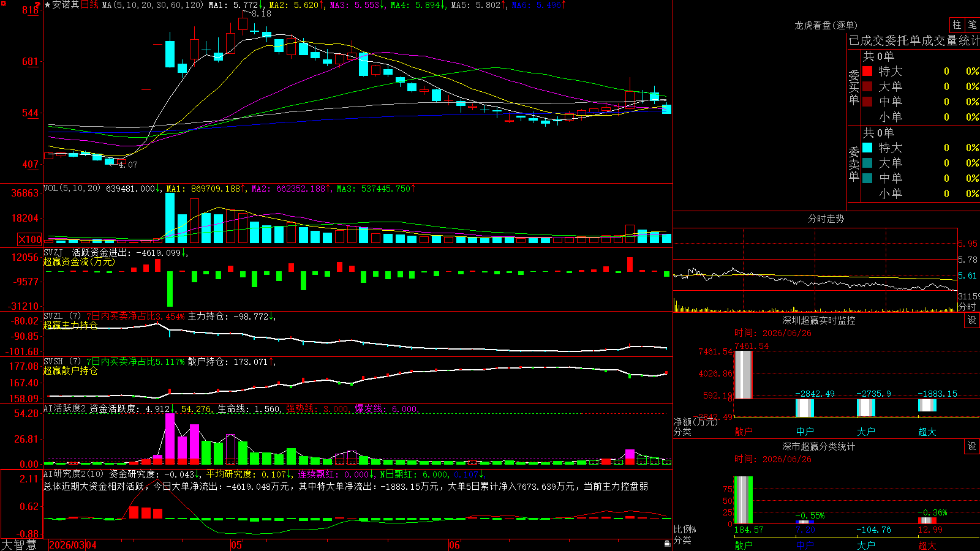This screenshot has height=551, width=980.
Task: Click the 7461.54 value above the 散户 bar
Action: 752,346
